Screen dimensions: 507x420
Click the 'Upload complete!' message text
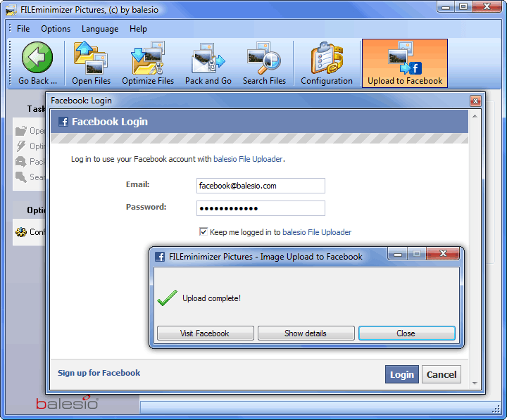(x=211, y=298)
